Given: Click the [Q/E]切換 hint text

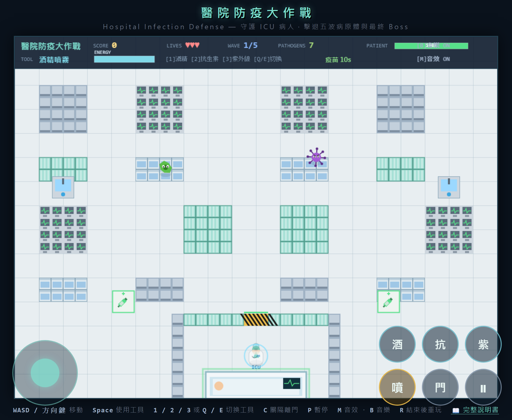Looking at the screenshot, I should [268, 59].
